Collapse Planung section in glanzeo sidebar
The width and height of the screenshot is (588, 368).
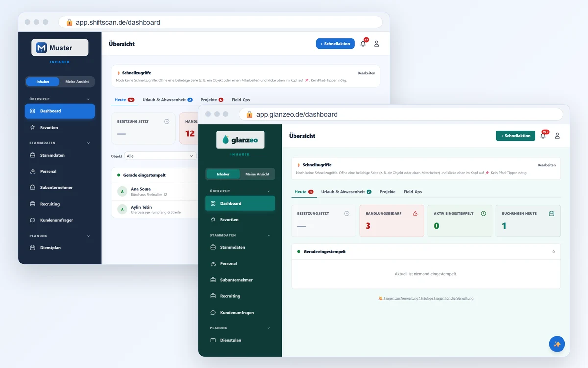tap(269, 328)
